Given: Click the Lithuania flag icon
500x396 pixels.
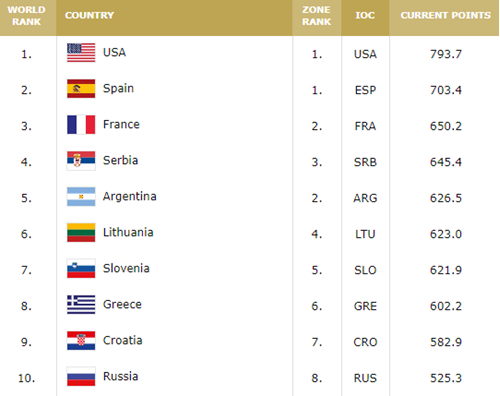Looking at the screenshot, I should (x=81, y=233).
